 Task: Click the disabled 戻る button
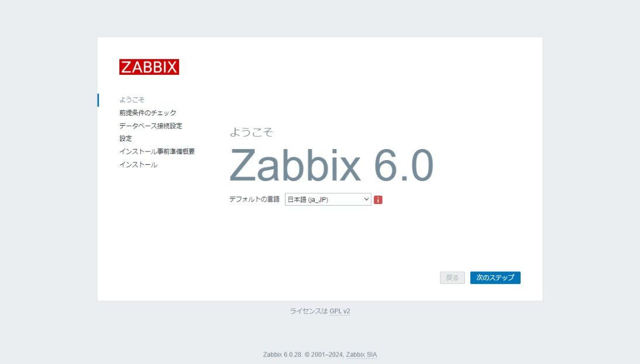click(452, 278)
